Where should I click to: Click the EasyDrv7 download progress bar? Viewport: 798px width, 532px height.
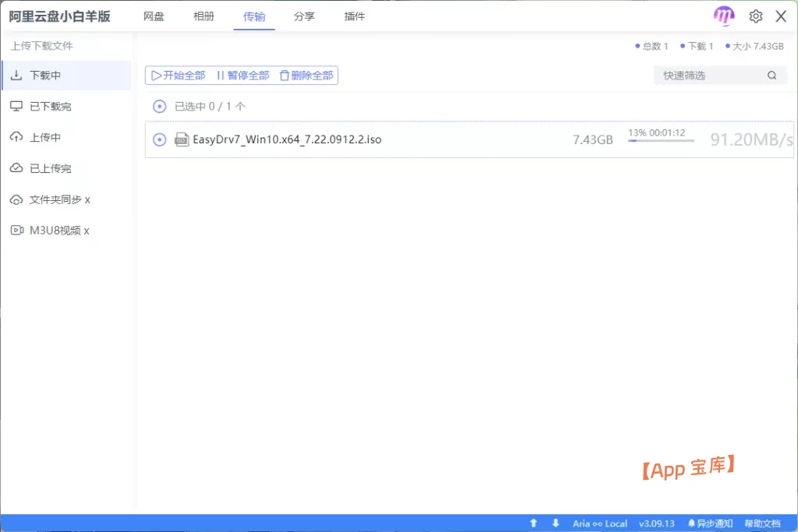(x=661, y=141)
